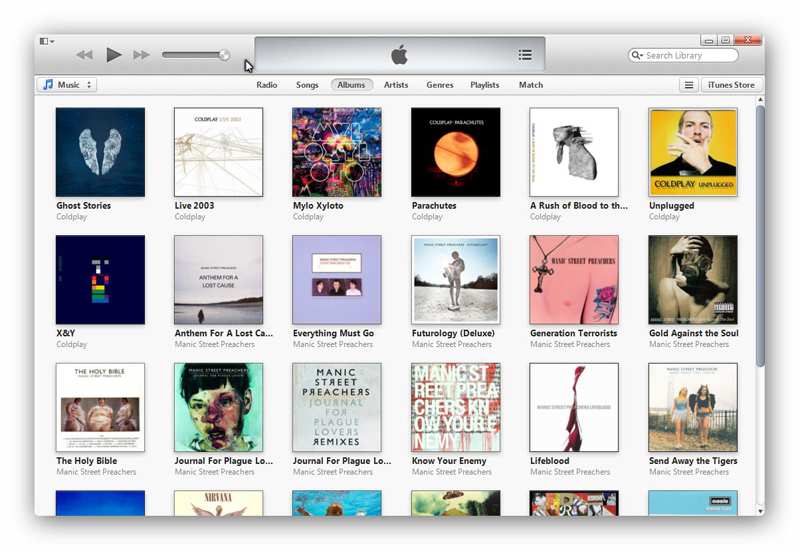Switch to the Radio tab
The image size is (800, 551).
[x=267, y=85]
